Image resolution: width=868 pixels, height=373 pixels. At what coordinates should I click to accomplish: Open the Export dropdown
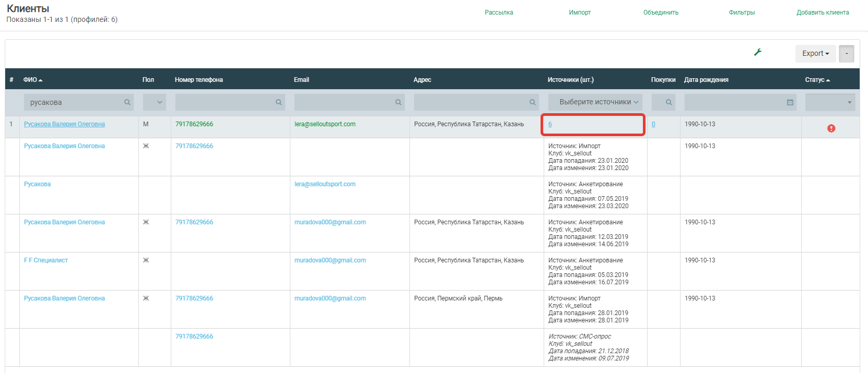(x=815, y=53)
